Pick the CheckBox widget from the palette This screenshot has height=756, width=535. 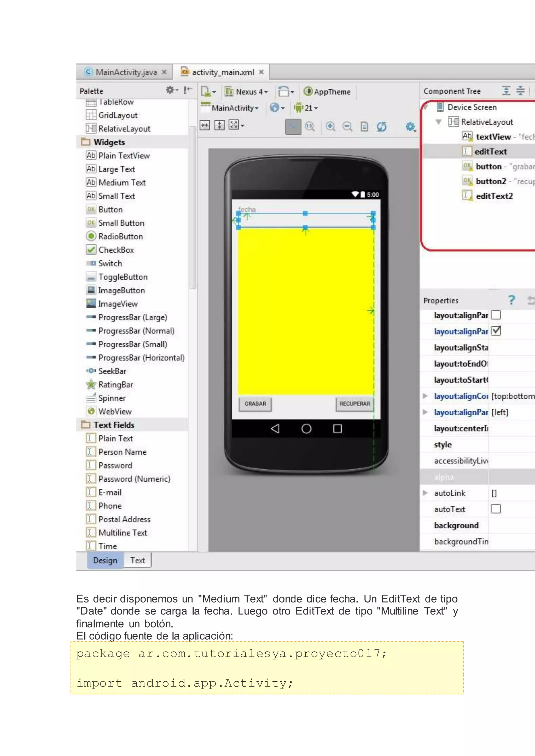pyautogui.click(x=110, y=250)
